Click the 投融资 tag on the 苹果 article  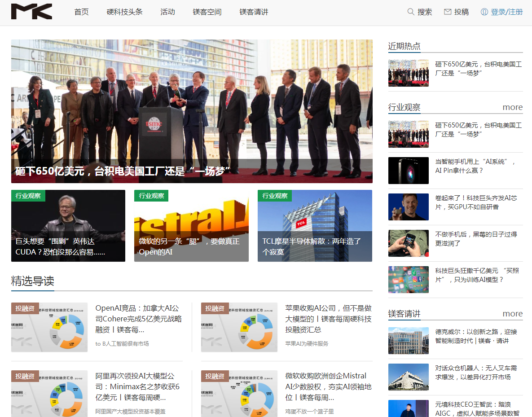(x=215, y=308)
